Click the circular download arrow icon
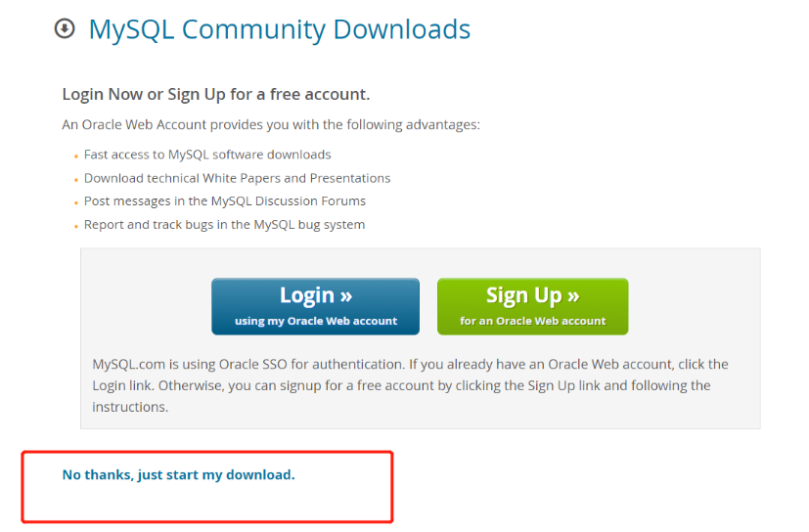This screenshot has width=809, height=532. [x=65, y=28]
